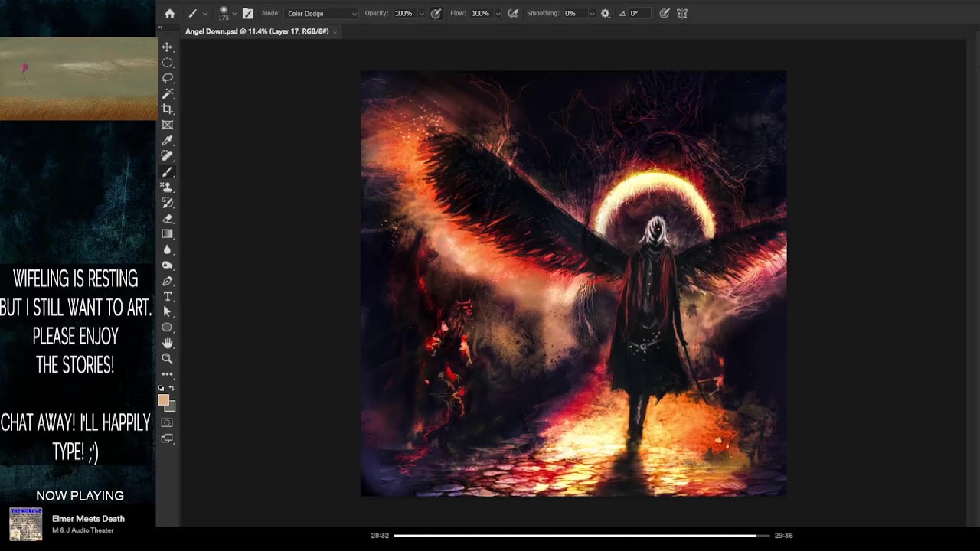Select the Frame tool

click(167, 125)
